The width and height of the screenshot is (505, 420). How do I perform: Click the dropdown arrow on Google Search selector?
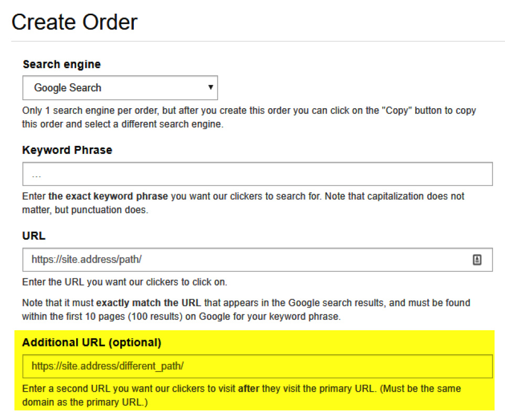click(211, 88)
